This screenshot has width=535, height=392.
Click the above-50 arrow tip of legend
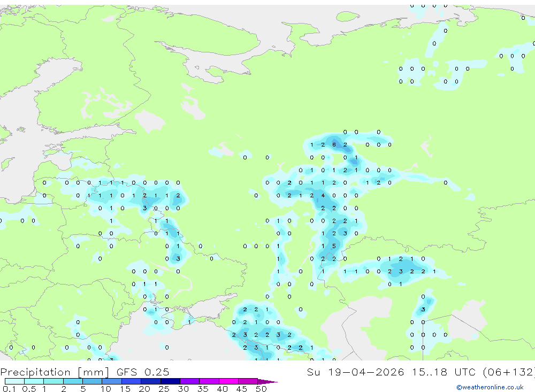pyautogui.click(x=268, y=381)
